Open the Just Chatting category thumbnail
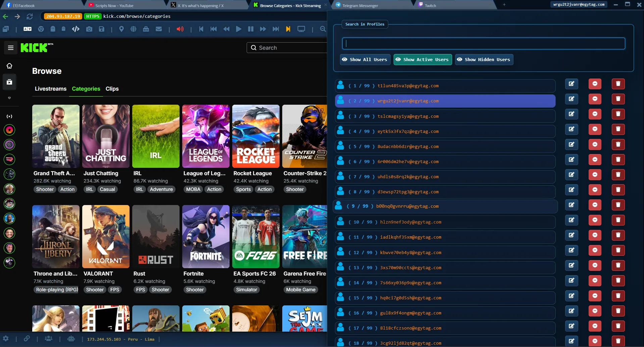 tap(106, 136)
